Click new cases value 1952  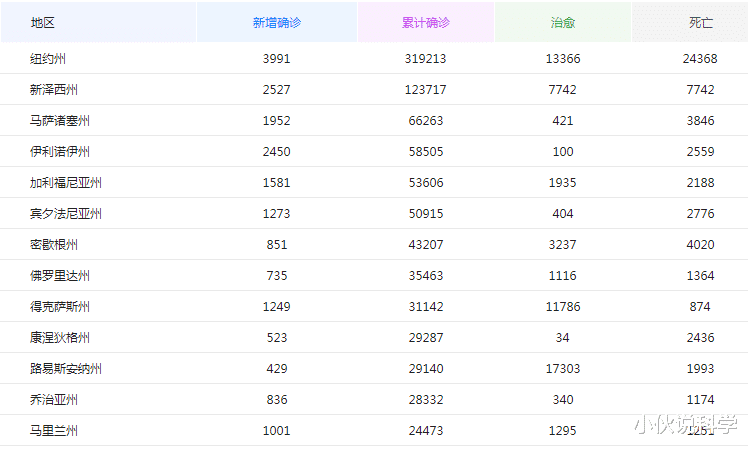277,121
